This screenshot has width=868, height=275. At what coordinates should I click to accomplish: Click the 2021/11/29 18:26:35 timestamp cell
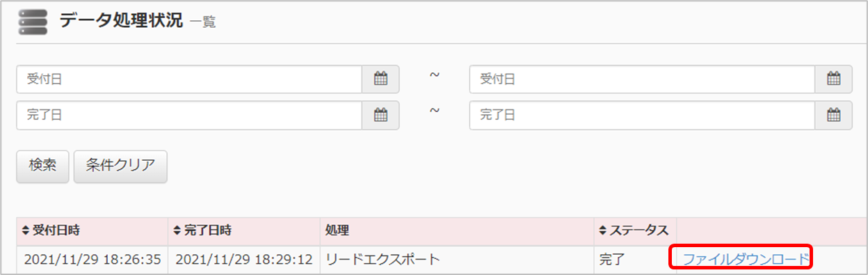93,260
